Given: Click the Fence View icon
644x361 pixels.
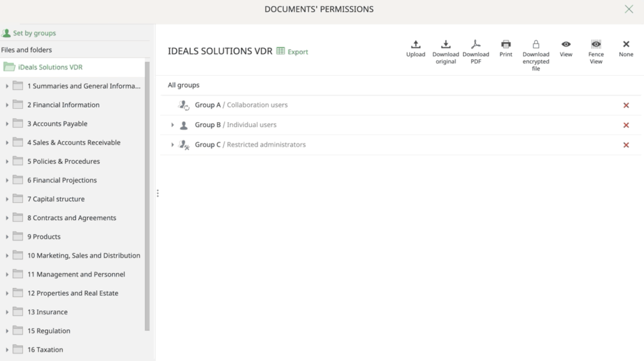Looking at the screenshot, I should (596, 44).
